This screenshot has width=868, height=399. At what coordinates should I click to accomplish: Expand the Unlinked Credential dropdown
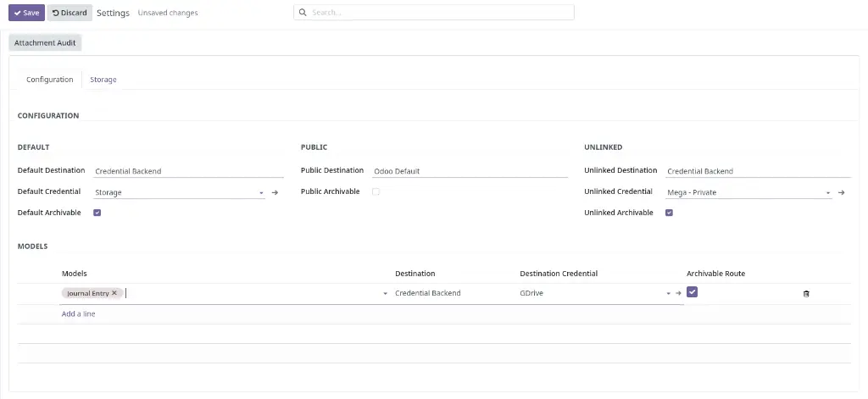(828, 193)
